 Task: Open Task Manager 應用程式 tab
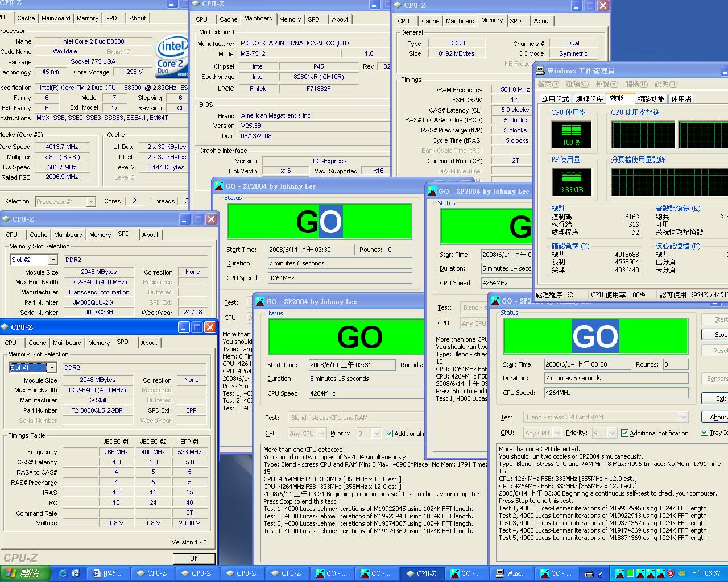(x=555, y=99)
